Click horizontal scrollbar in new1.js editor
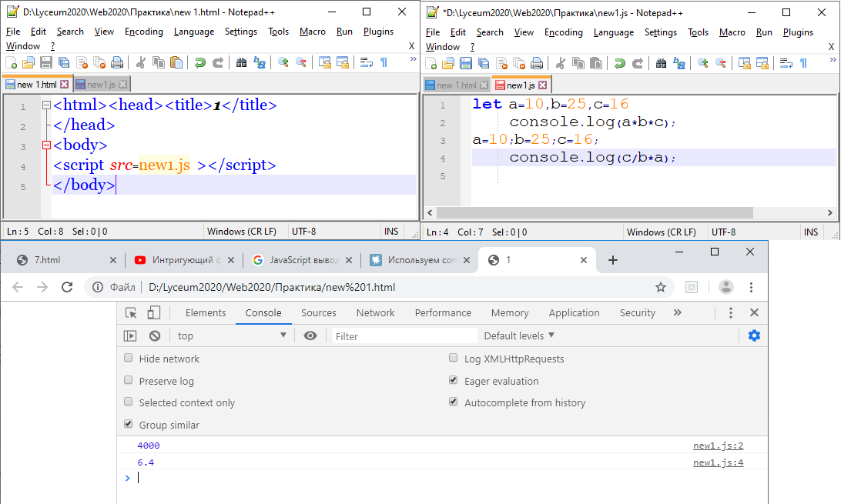 (593, 212)
